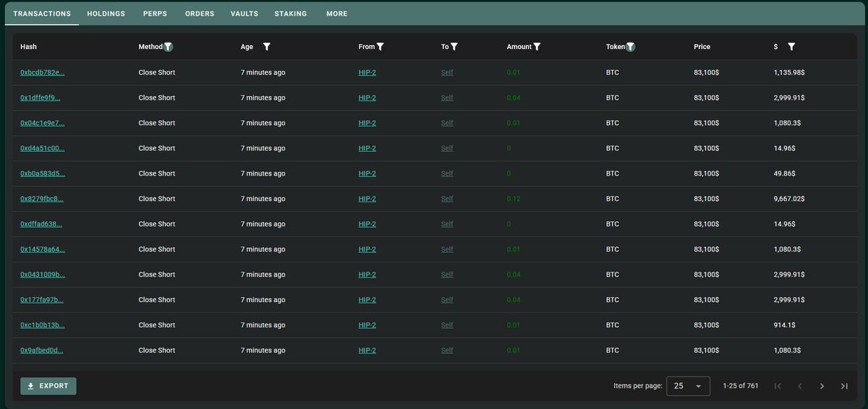Open the Age column filter icon

[267, 47]
